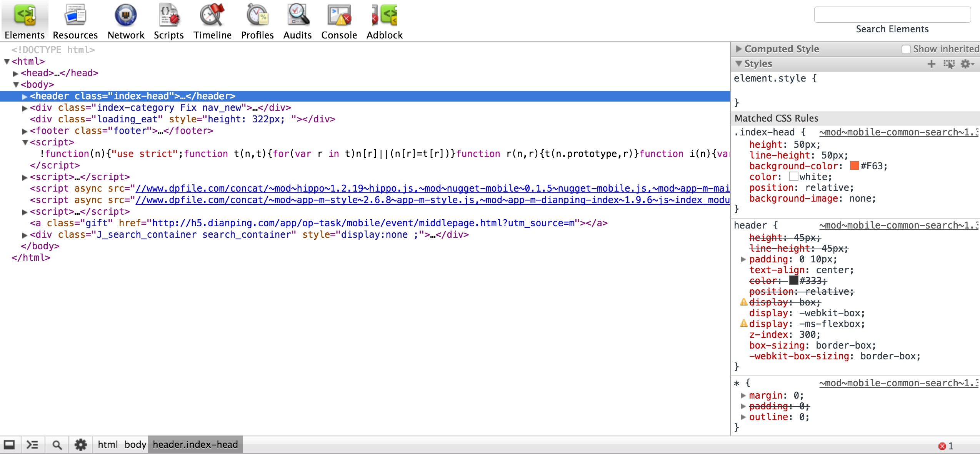Open the Styles gear settings icon

(x=966, y=64)
